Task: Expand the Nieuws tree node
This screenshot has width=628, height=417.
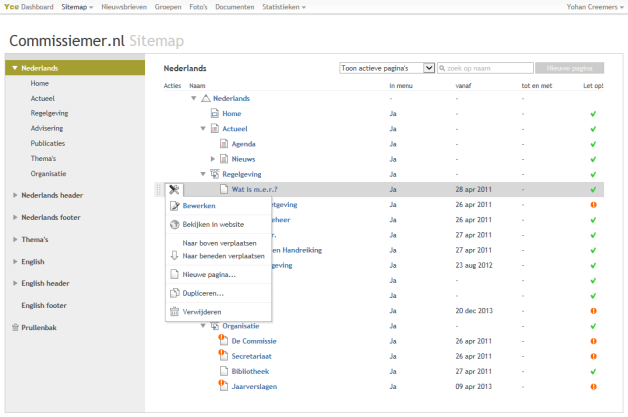Action: tap(213, 159)
